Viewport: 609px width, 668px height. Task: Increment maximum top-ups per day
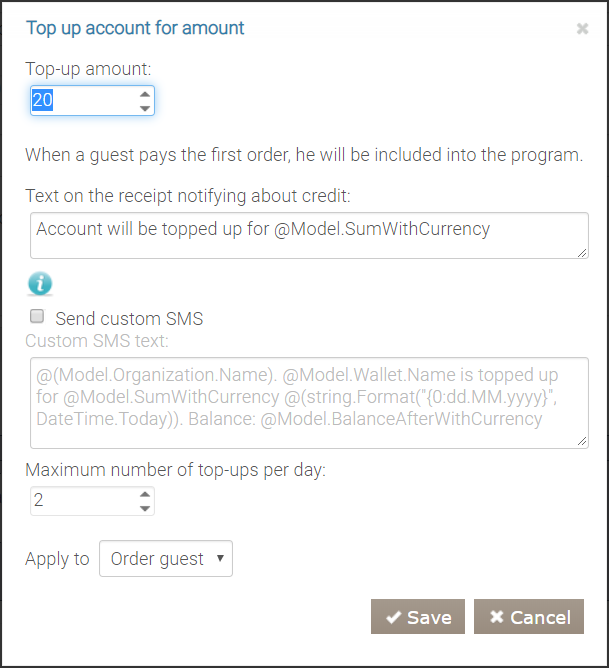click(145, 494)
